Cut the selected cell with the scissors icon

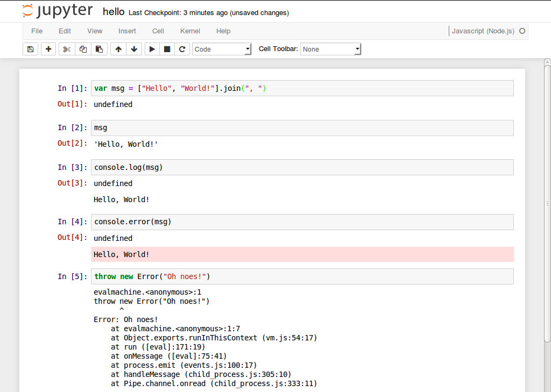click(x=67, y=49)
